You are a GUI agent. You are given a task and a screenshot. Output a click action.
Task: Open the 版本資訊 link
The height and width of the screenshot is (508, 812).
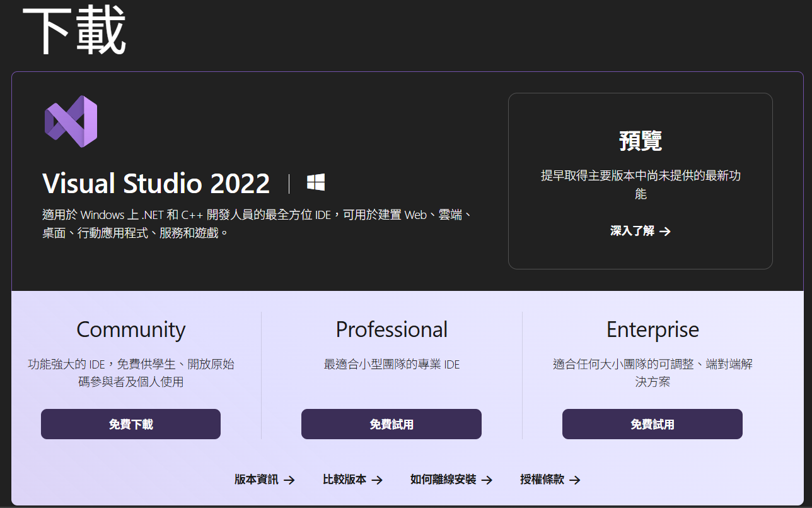(x=265, y=480)
